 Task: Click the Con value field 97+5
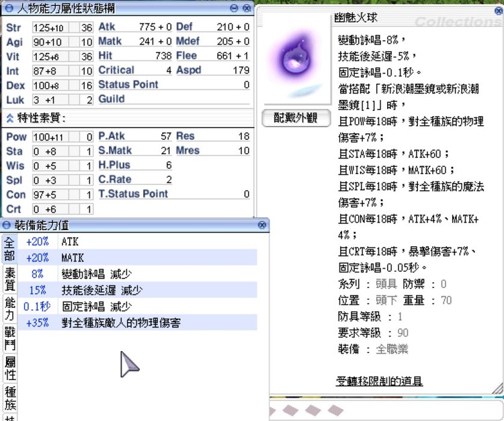pos(50,195)
